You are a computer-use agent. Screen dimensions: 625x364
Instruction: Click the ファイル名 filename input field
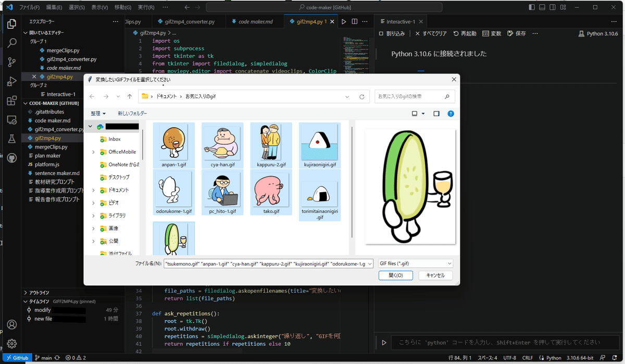point(268,264)
